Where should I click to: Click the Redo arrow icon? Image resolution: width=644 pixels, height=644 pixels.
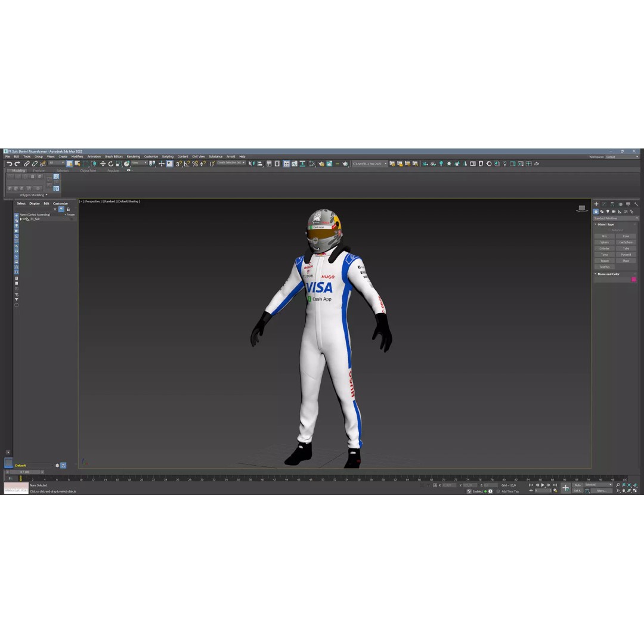(x=17, y=163)
